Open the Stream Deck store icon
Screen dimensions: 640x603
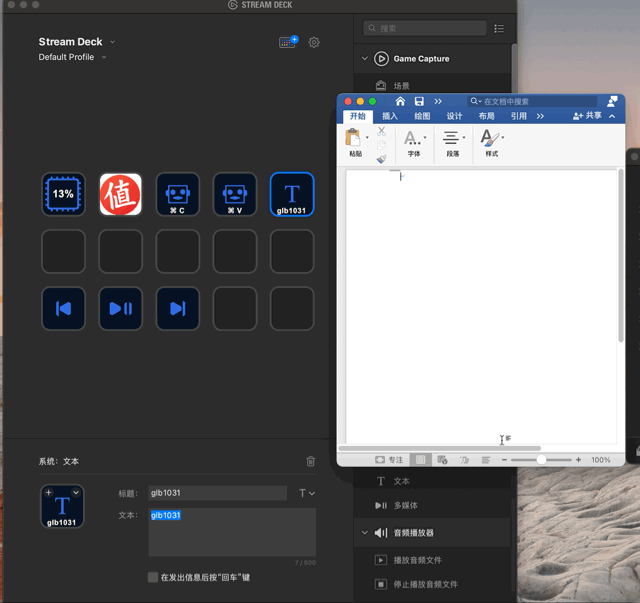click(289, 42)
